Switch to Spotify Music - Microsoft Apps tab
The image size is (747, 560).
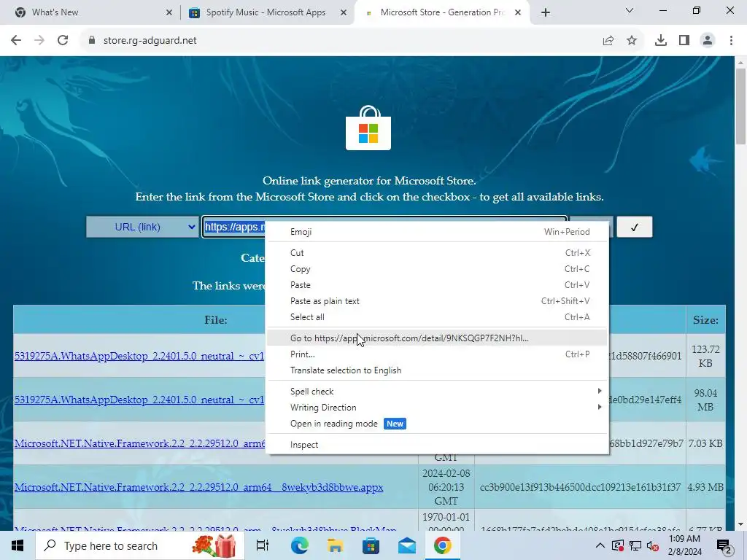pyautogui.click(x=266, y=12)
